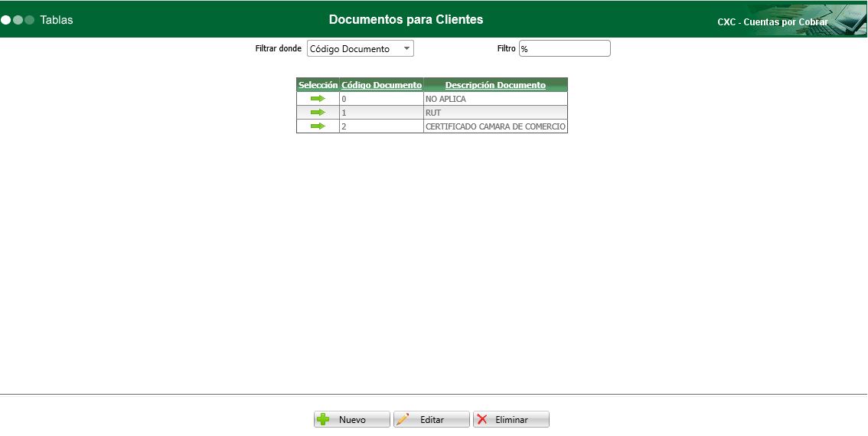The height and width of the screenshot is (436, 868).
Task: Click the Eliminar button
Action: coord(511,419)
